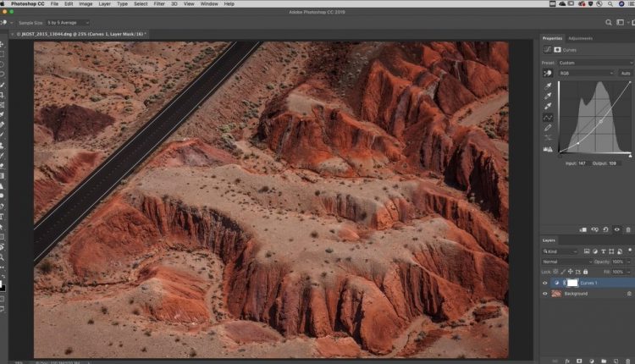635x364 pixels.
Task: Select the Move tool in the toolbar
Action: (4, 46)
